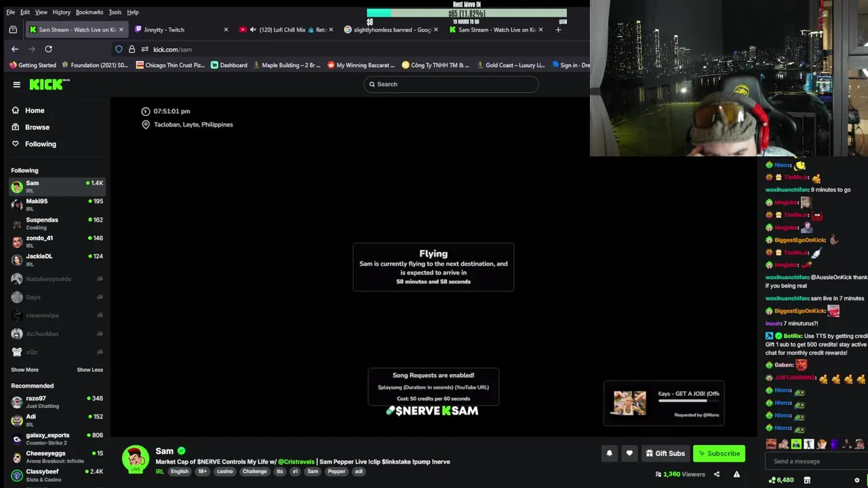Click the Home icon in sidebar
The height and width of the screenshot is (488, 868).
16,110
